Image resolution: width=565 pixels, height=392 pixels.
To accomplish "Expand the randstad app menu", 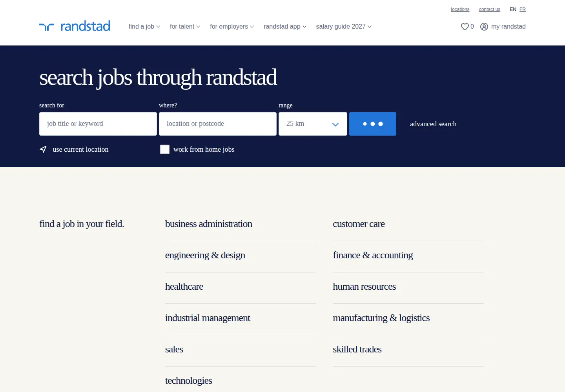I will tap(285, 27).
